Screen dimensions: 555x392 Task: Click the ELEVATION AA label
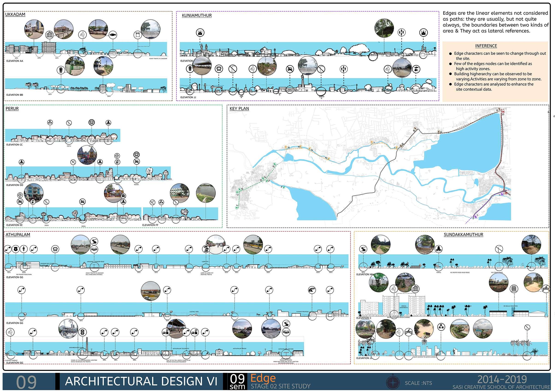click(15, 61)
